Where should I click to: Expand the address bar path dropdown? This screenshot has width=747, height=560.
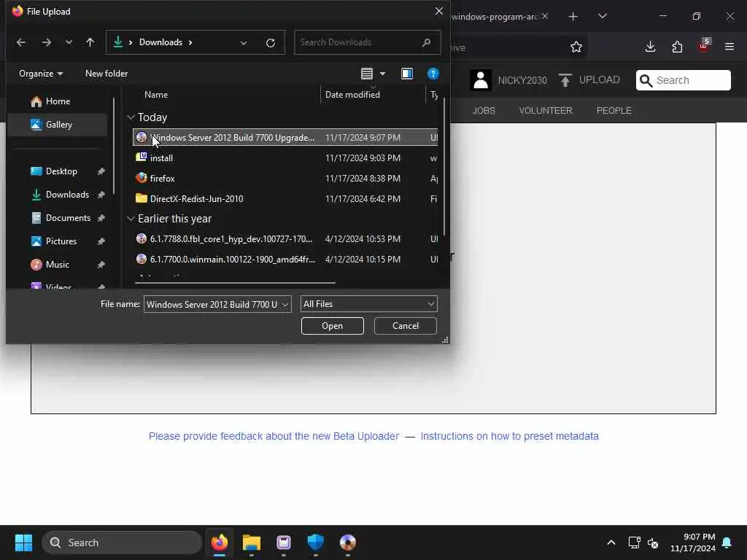coord(244,43)
